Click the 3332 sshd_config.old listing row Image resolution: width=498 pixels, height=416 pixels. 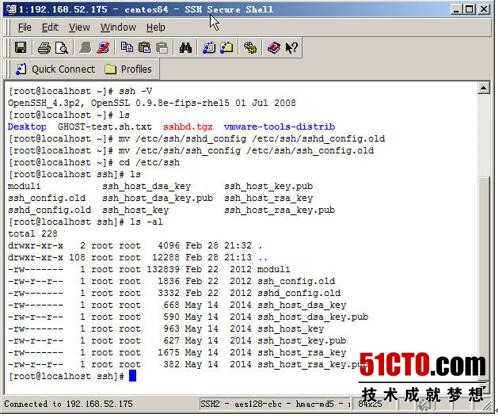pyautogui.click(x=174, y=293)
